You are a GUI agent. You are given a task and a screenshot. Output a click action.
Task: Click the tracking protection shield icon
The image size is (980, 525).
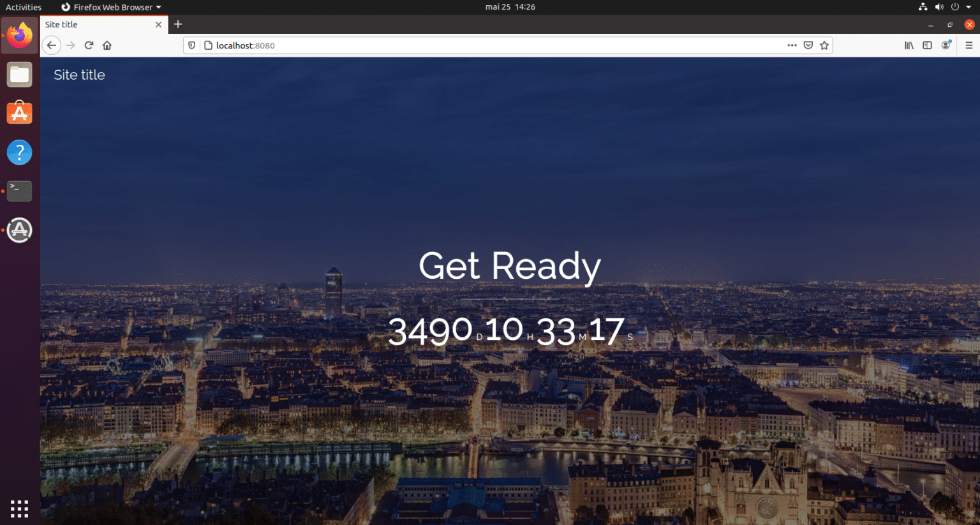pyautogui.click(x=192, y=45)
